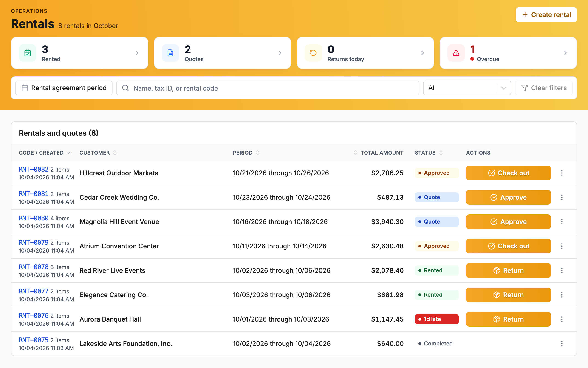Open more options for Elegance Catering Co.

click(562, 295)
